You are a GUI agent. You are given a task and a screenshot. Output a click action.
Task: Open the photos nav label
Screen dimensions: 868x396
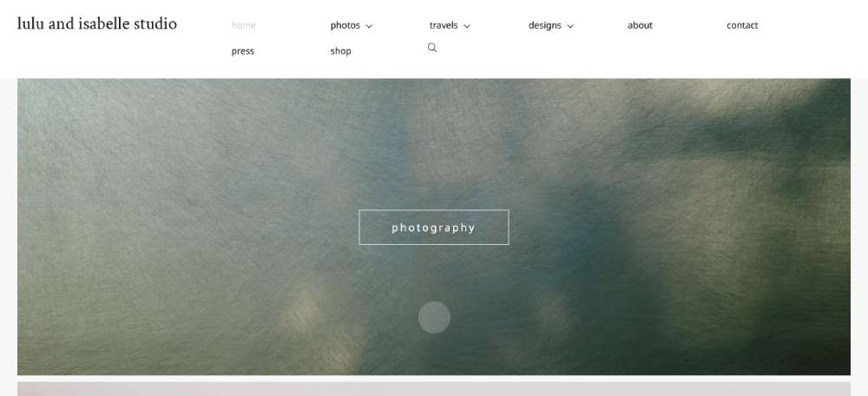click(x=345, y=25)
